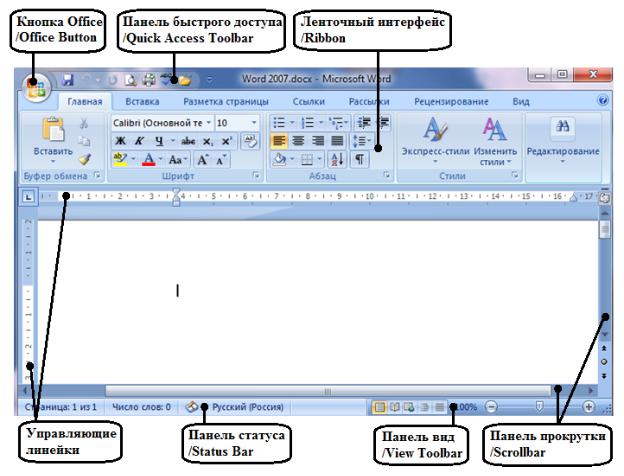
Task: Select Align Text Right
Action: [x=318, y=141]
